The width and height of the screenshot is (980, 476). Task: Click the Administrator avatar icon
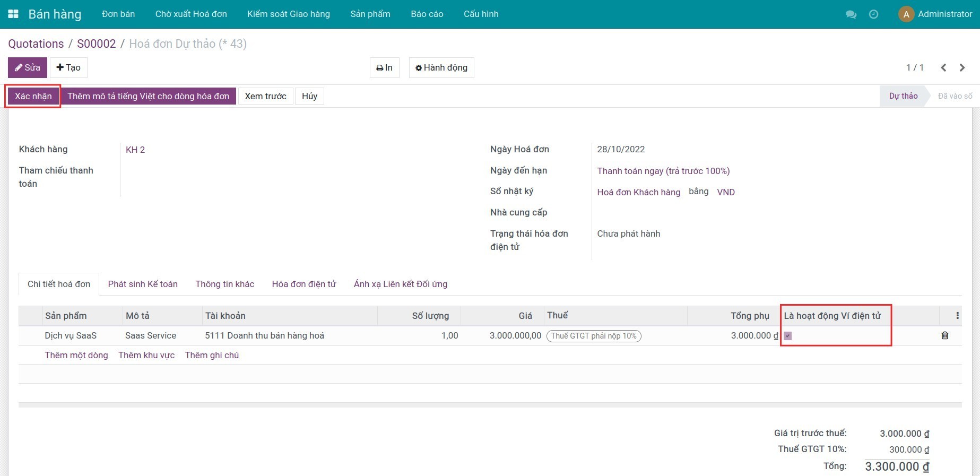click(906, 14)
